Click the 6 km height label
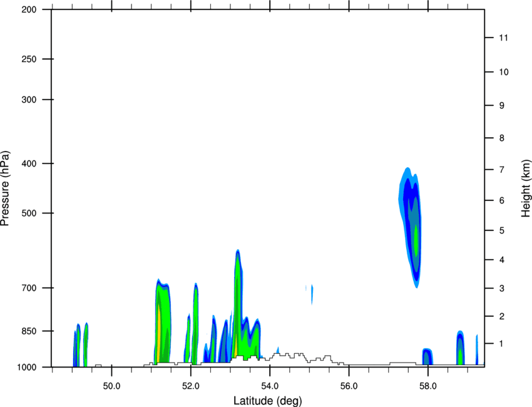 [502, 200]
